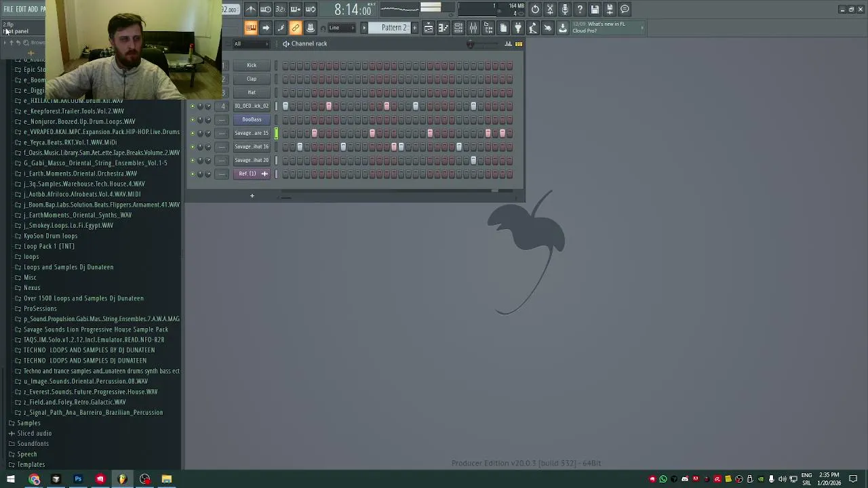The image size is (868, 488).
Task: Open the Channel rack title menu
Action: pos(309,44)
